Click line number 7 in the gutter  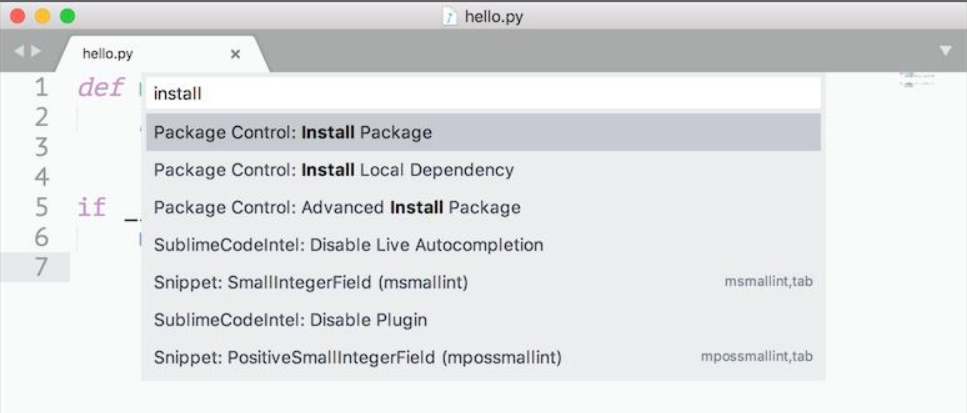click(41, 267)
